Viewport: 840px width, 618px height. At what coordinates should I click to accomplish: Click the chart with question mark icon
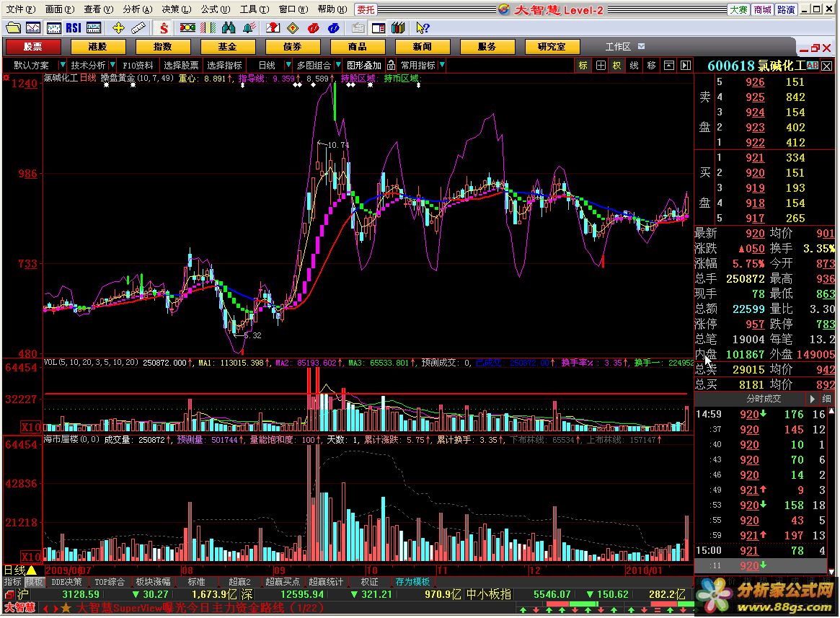(x=273, y=28)
